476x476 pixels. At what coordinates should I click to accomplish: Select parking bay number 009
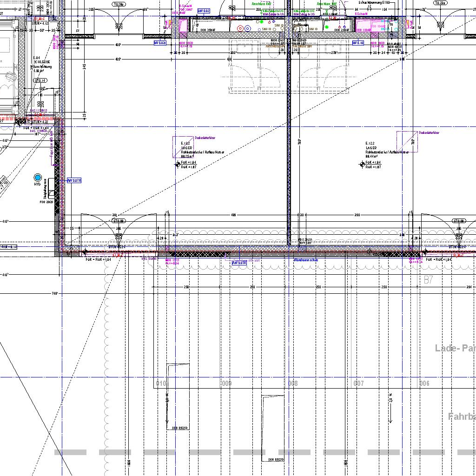[x=227, y=383]
